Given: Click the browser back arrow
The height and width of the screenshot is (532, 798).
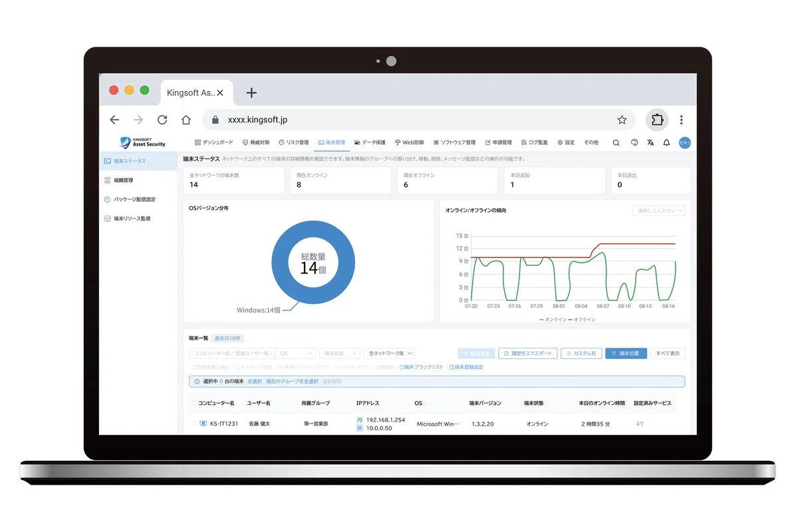Looking at the screenshot, I should tap(114, 120).
